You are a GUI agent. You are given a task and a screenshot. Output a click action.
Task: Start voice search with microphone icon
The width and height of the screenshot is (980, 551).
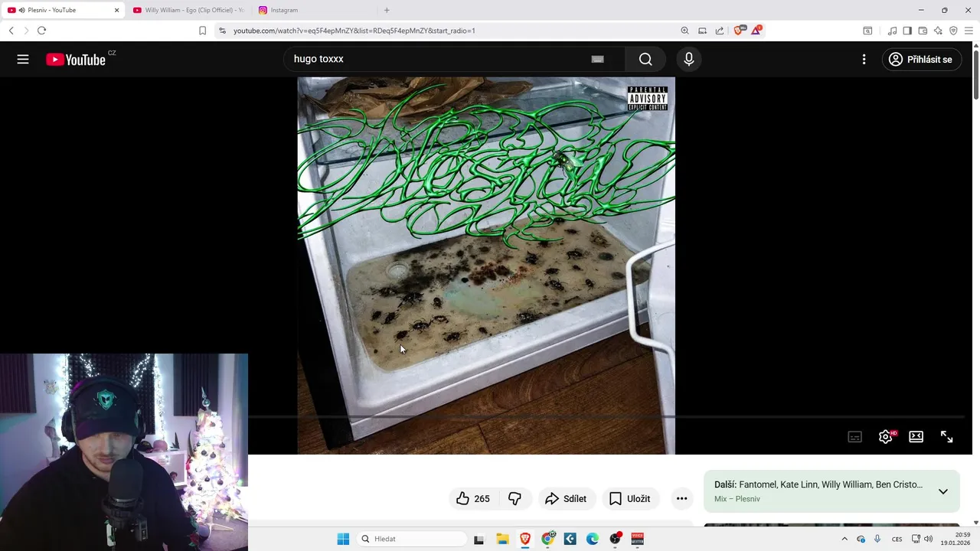click(689, 59)
